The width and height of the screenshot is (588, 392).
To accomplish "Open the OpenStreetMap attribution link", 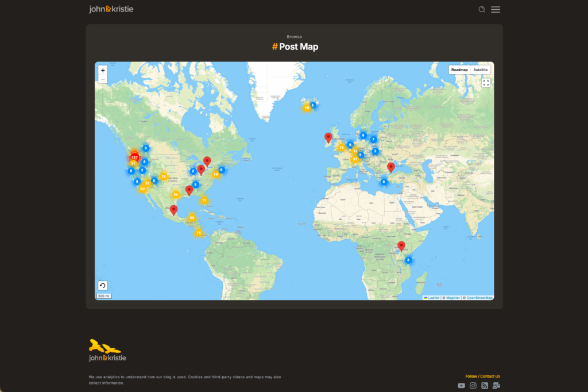I will coord(479,298).
